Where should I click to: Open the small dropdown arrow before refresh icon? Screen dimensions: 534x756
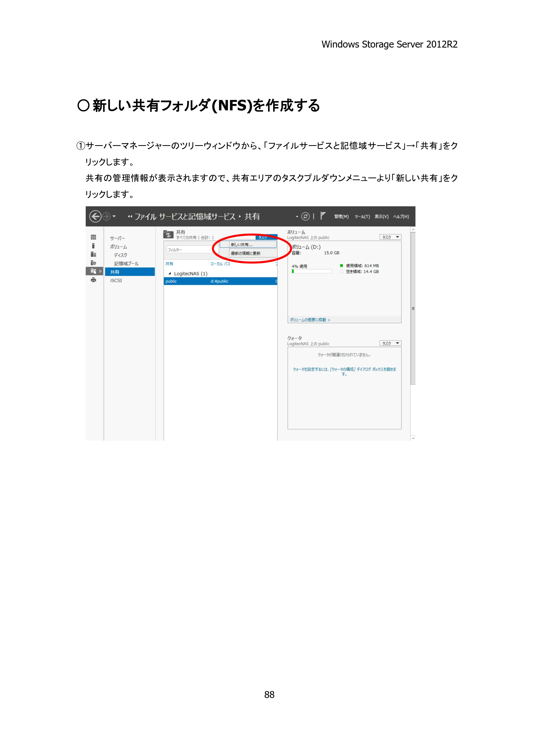(x=297, y=217)
